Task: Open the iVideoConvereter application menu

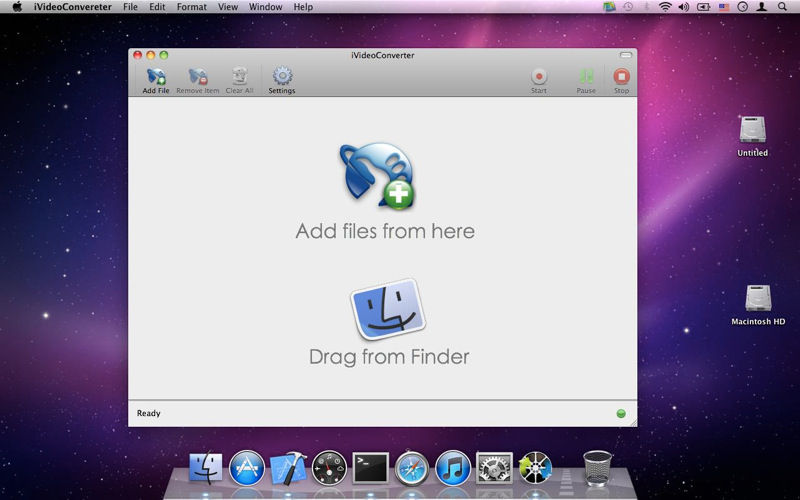Action: point(72,7)
